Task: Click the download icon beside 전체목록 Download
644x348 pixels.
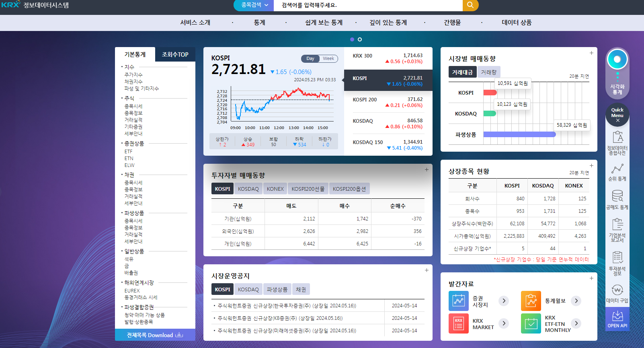Action: coord(179,335)
